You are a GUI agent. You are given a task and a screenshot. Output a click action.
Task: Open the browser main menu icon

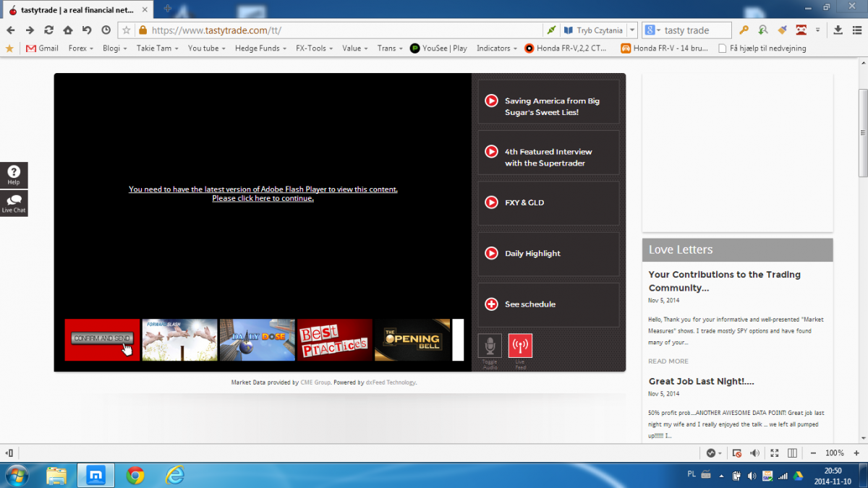click(x=856, y=30)
